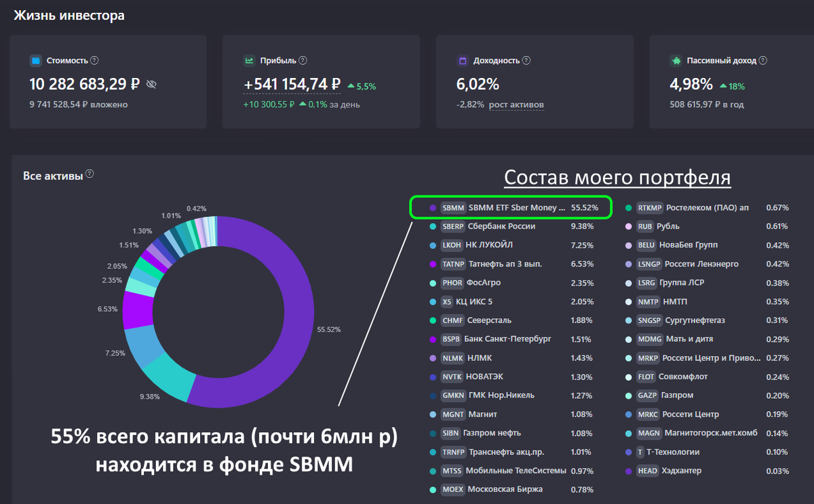814x504 pixels.
Task: Click the MGNT ticker badge
Action: click(452, 414)
